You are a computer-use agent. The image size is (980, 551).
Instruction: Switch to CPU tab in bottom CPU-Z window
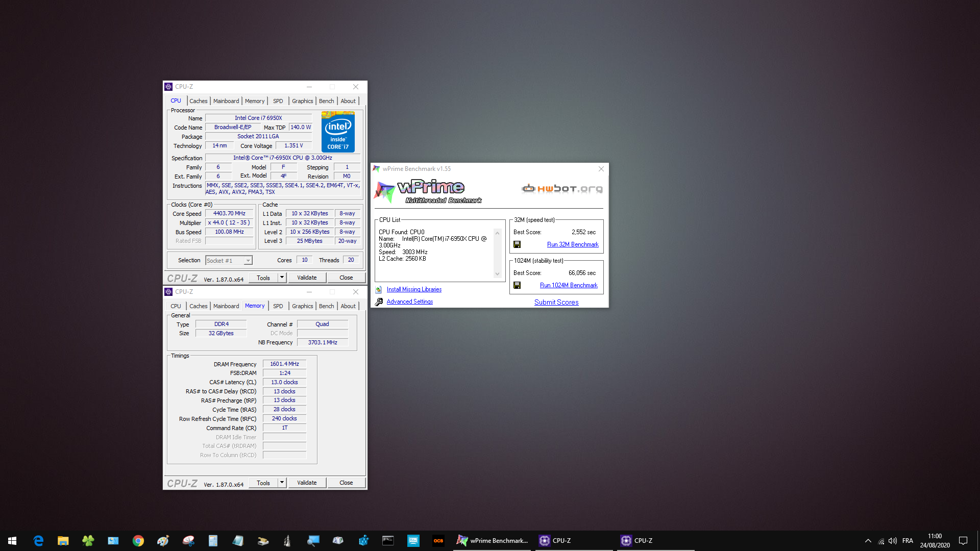tap(176, 306)
